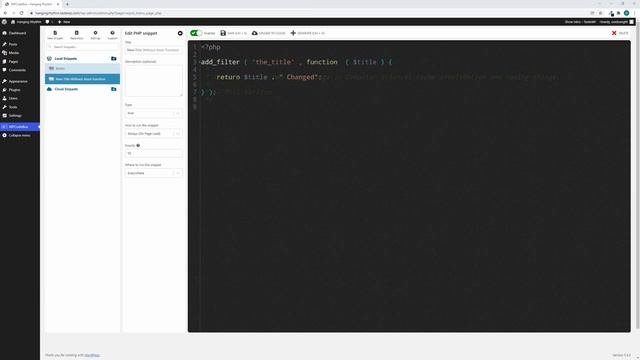Open the comments bubble in admin bar
This screenshot has height=360, width=640.
pos(49,22)
